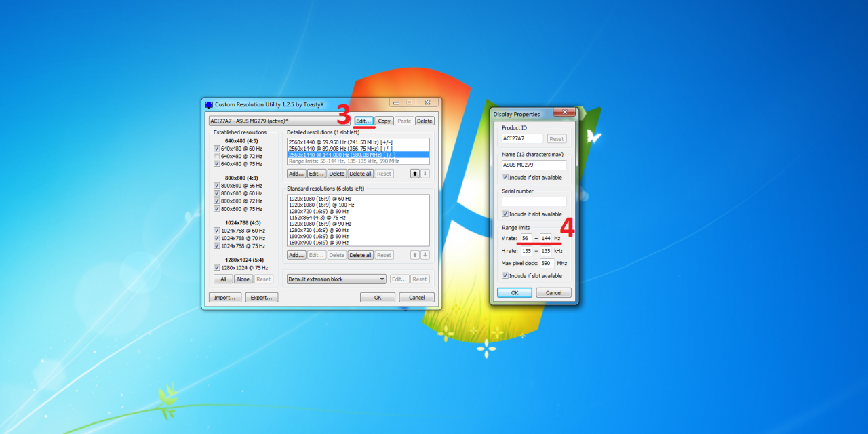This screenshot has width=868, height=434.
Task: Click the Import... button
Action: 225,298
